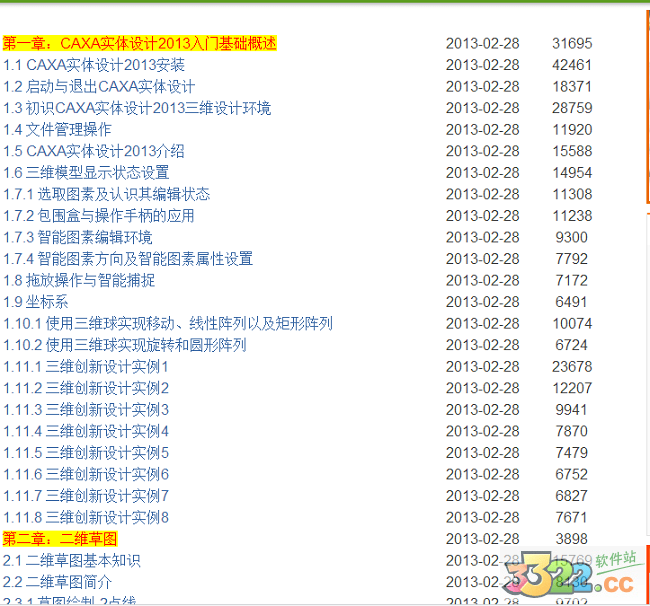The height and width of the screenshot is (606, 650).
Task: Open lesson "1.11.2 三维创新设计实例2"
Action: click(x=86, y=388)
